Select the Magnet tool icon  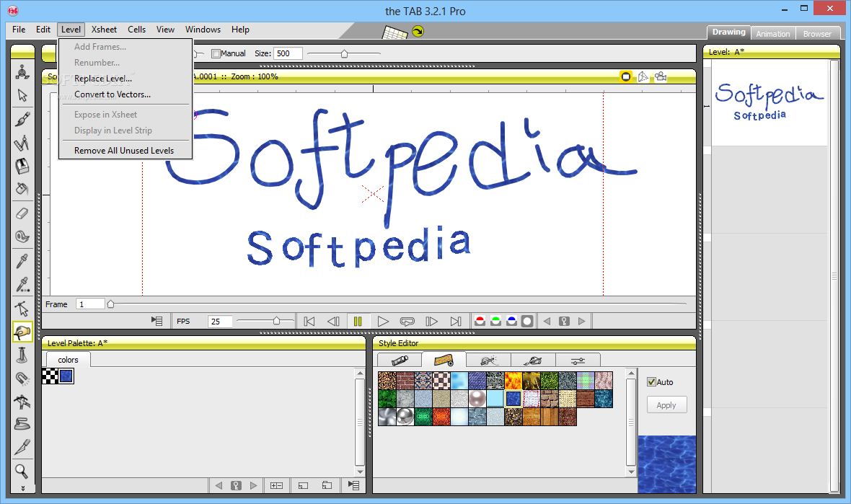click(22, 378)
